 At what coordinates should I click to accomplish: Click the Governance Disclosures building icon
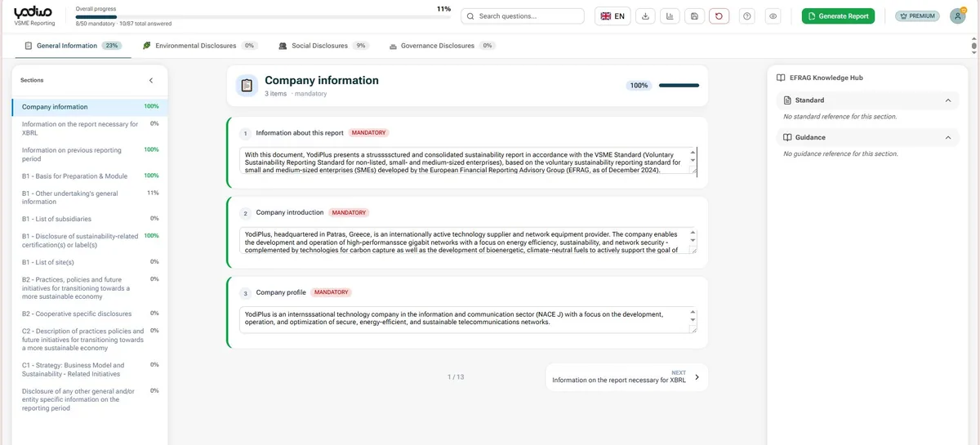tap(393, 46)
